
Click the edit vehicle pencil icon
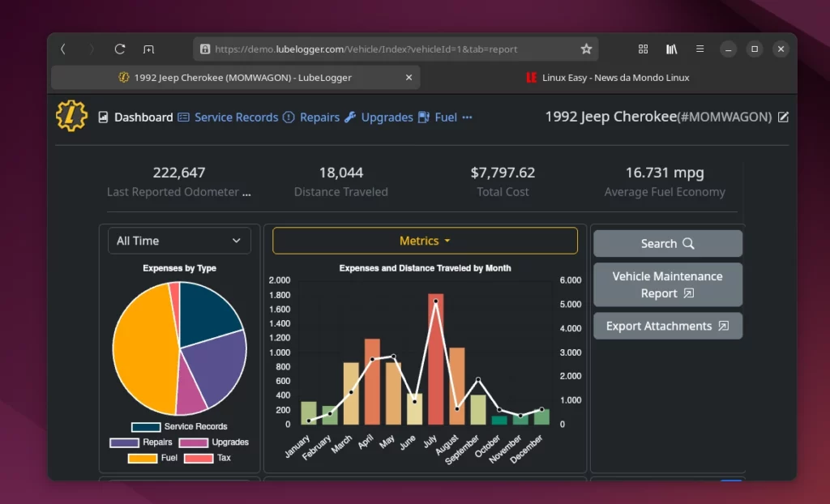pyautogui.click(x=783, y=117)
